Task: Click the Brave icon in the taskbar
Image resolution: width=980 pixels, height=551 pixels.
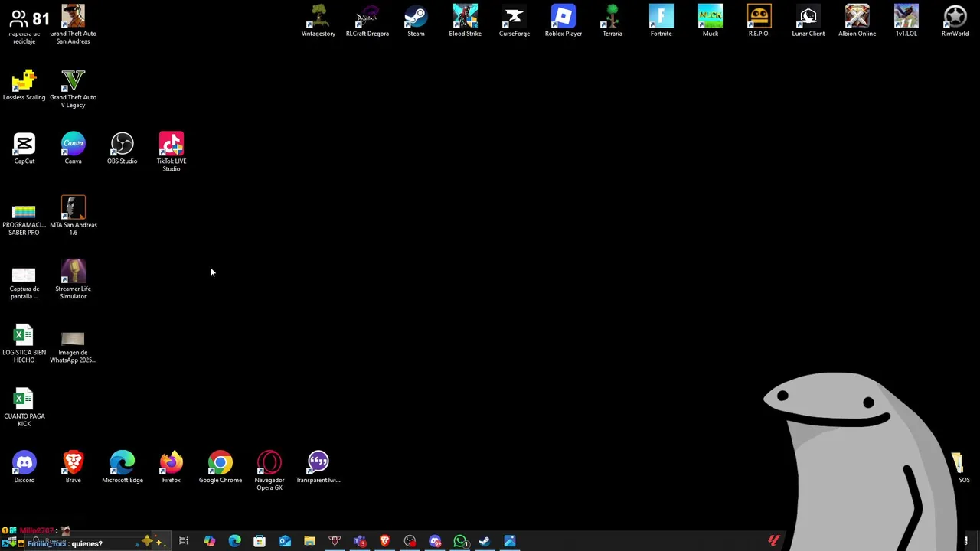Action: click(384, 542)
